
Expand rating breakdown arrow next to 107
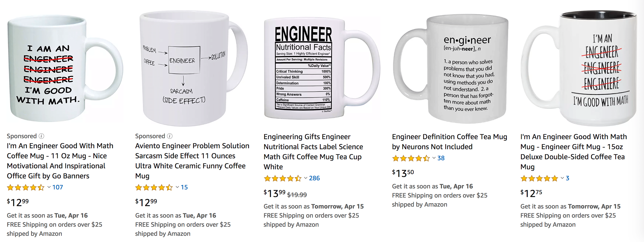click(x=49, y=187)
